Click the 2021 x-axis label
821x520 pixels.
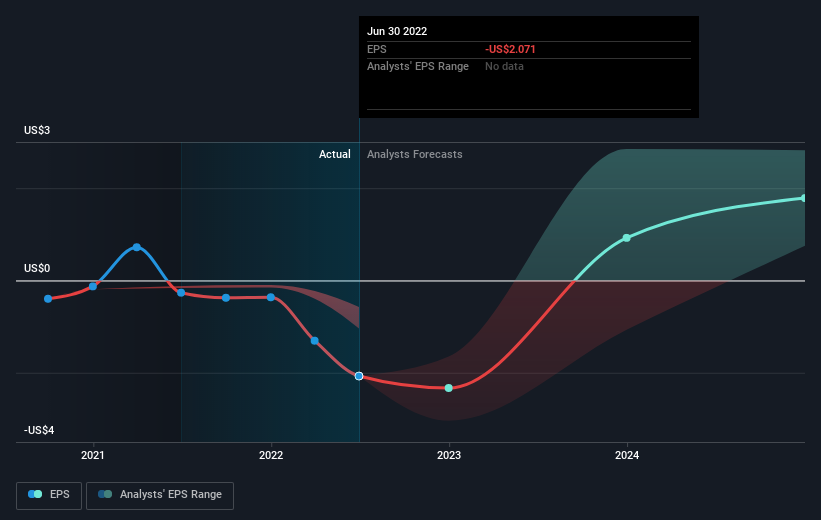pyautogui.click(x=93, y=455)
